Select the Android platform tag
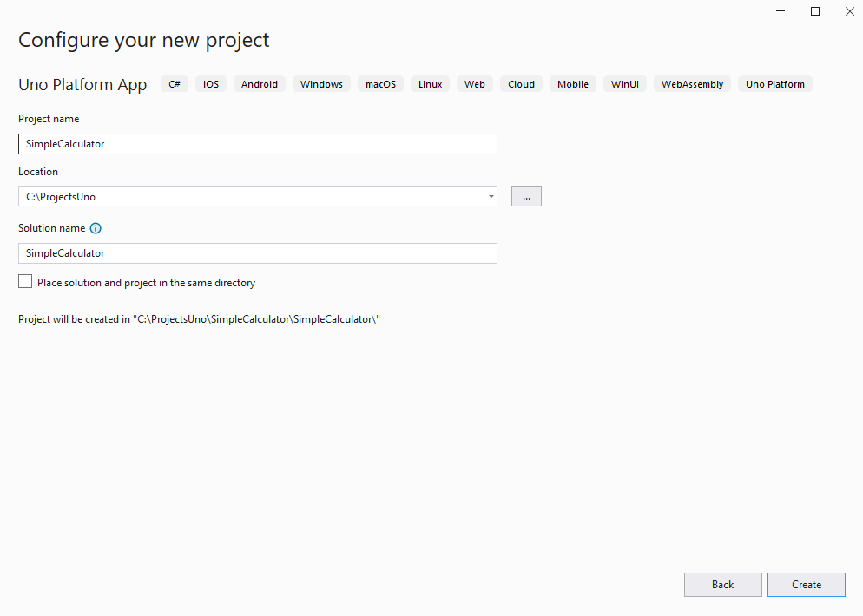The image size is (863, 616). pyautogui.click(x=260, y=84)
